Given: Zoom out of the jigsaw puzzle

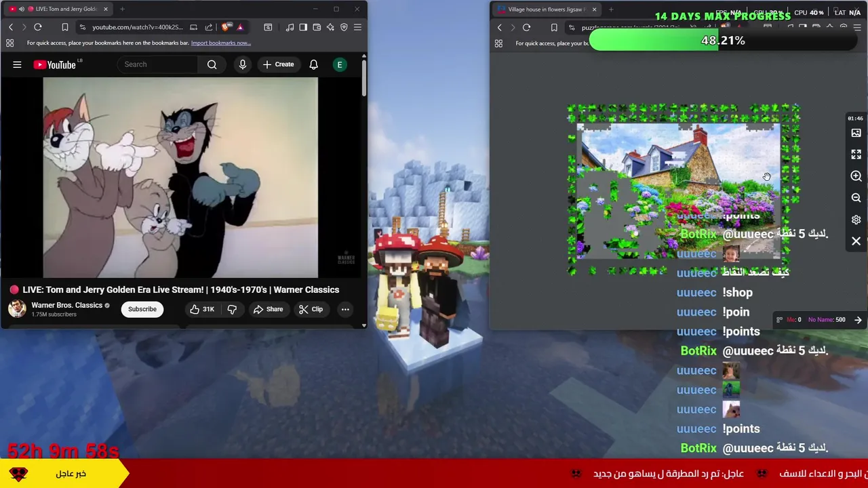Looking at the screenshot, I should pyautogui.click(x=856, y=198).
